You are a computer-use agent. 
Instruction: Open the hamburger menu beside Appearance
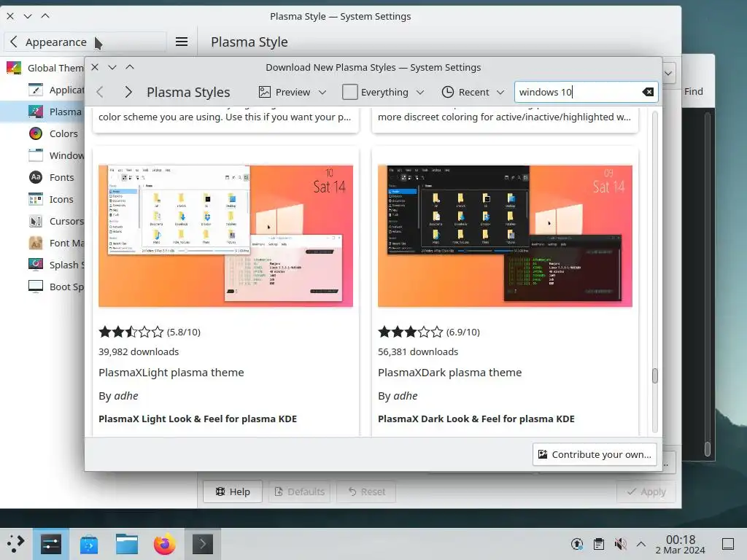pyautogui.click(x=181, y=42)
